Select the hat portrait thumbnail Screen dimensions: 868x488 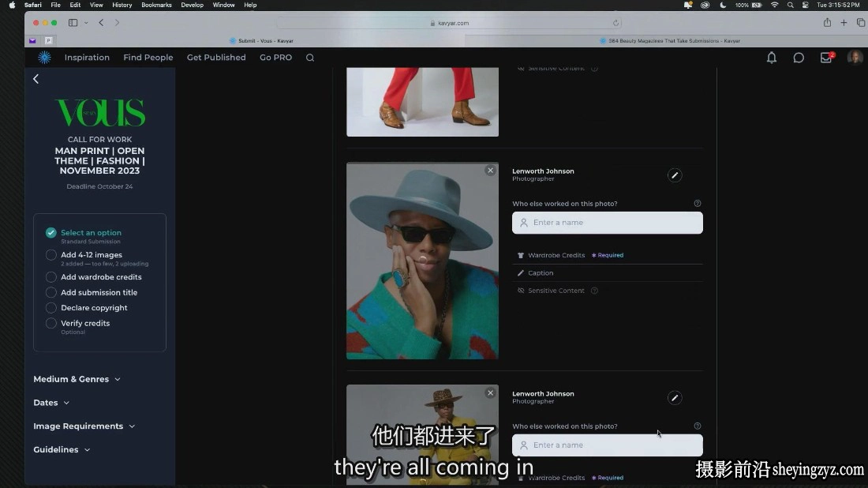(422, 261)
